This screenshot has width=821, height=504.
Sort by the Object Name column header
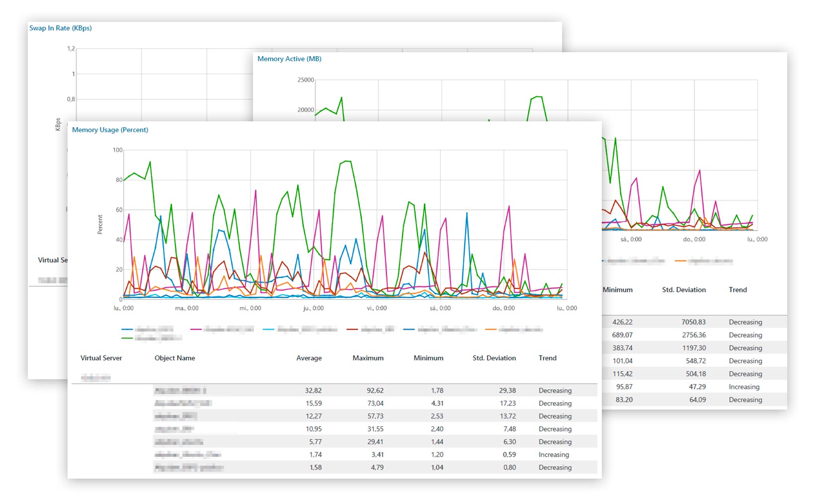point(174,358)
